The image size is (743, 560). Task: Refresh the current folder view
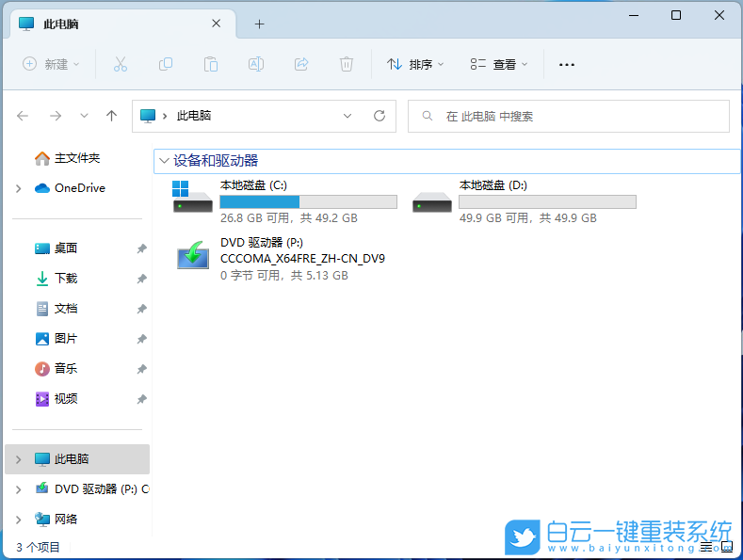click(x=380, y=116)
